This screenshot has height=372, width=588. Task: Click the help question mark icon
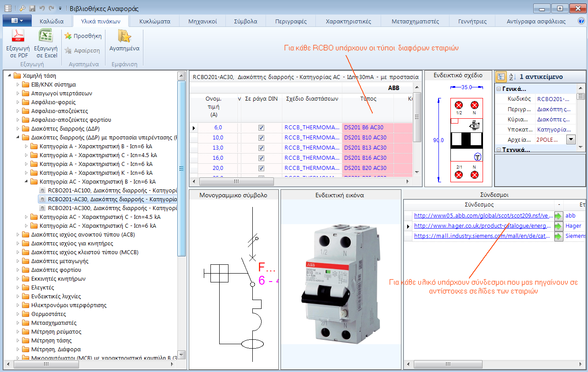click(x=581, y=21)
